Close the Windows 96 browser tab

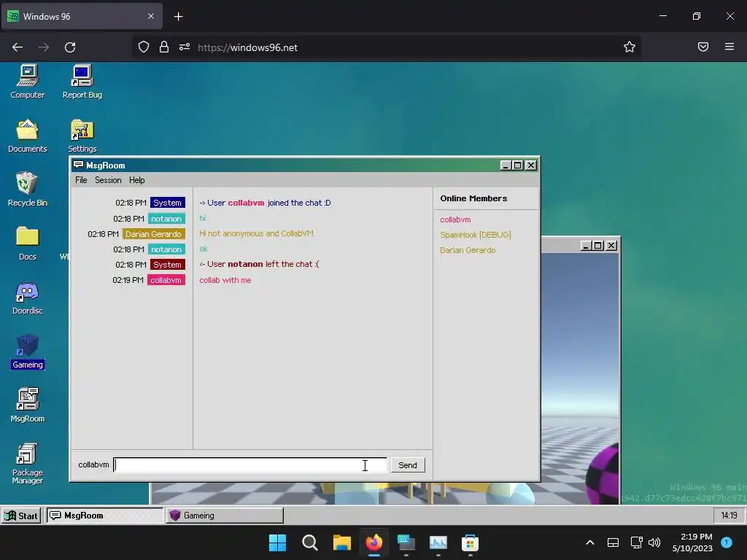click(x=150, y=16)
